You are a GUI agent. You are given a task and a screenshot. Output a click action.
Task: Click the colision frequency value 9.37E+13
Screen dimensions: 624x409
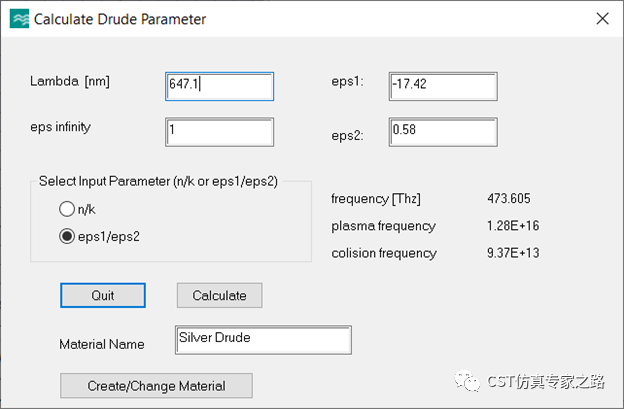click(513, 253)
